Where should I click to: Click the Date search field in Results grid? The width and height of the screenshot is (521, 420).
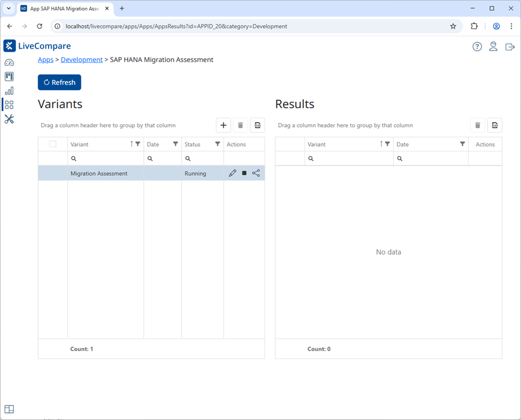pos(431,159)
